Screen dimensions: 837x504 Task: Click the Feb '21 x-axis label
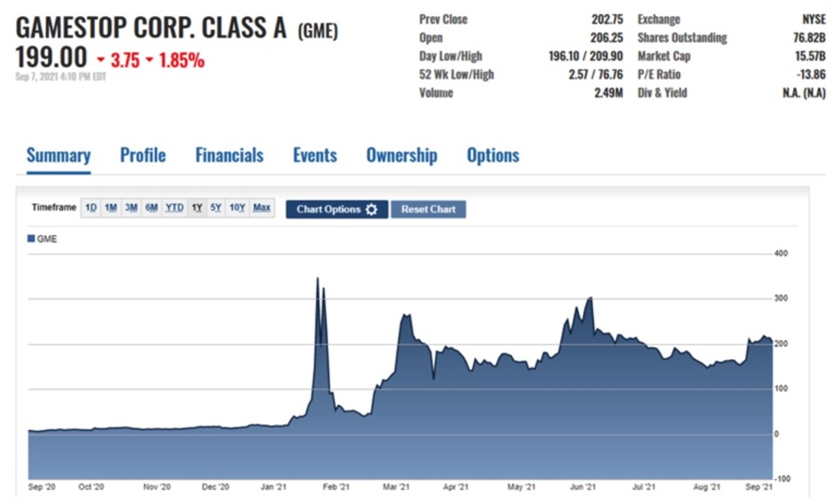click(336, 487)
